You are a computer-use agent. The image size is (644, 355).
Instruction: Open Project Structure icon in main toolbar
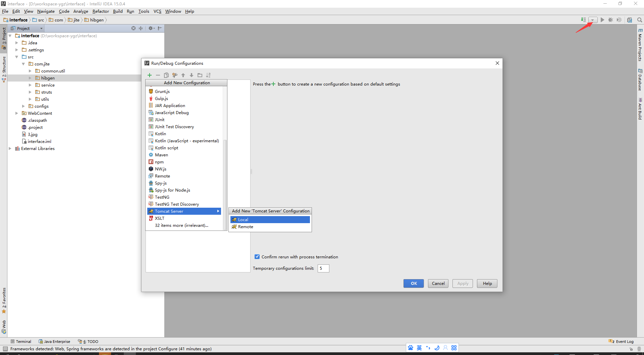point(630,20)
